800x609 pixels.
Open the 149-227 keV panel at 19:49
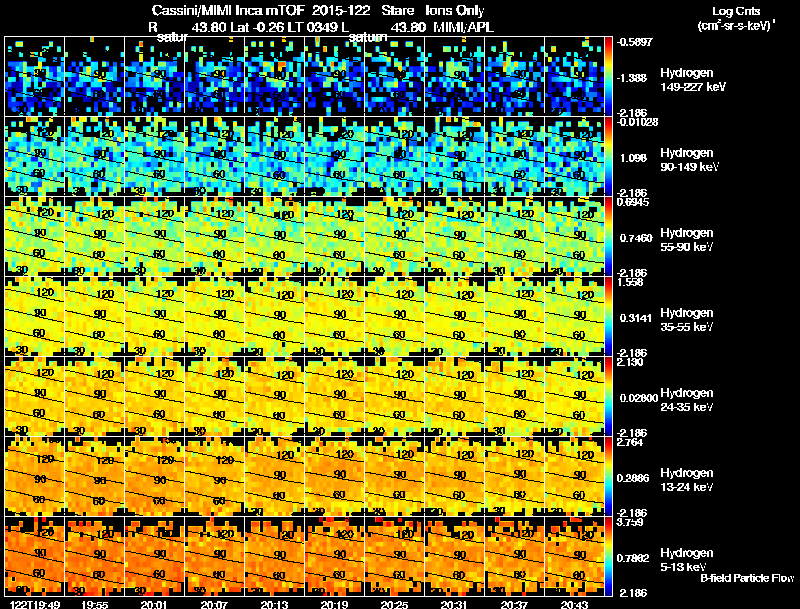tap(34, 75)
